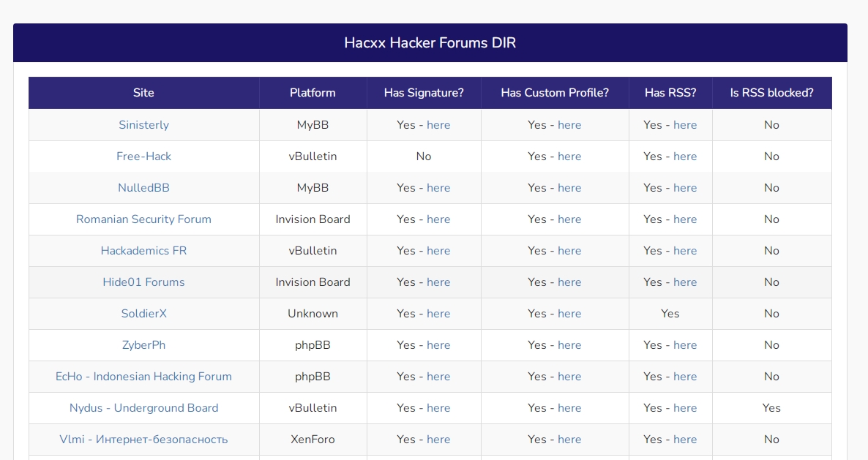Visit the SoldierX site link
868x460 pixels.
[x=143, y=314]
